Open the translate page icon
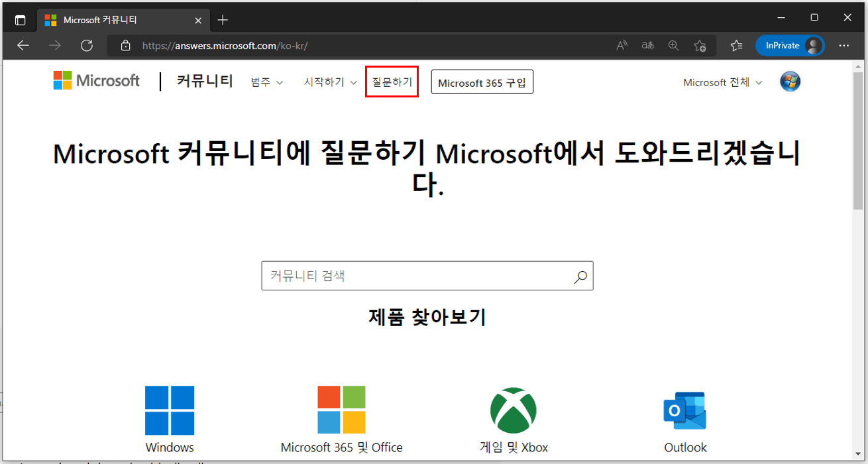868x464 pixels. 647,46
